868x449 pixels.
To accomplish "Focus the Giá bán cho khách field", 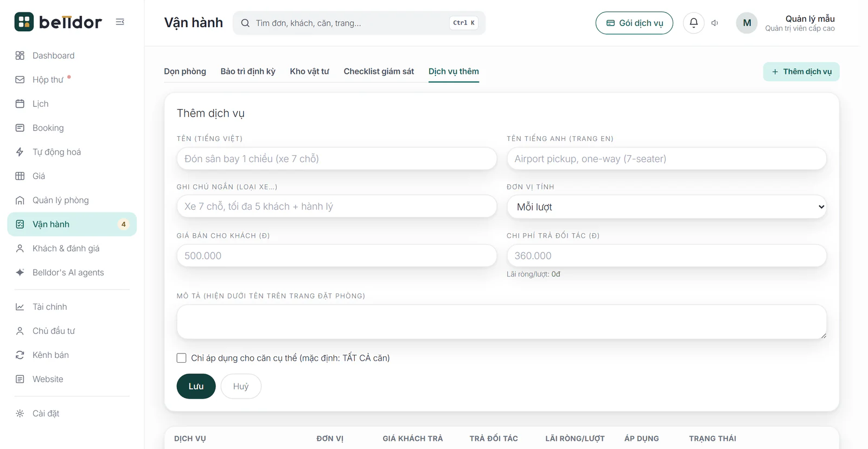I will click(x=336, y=255).
